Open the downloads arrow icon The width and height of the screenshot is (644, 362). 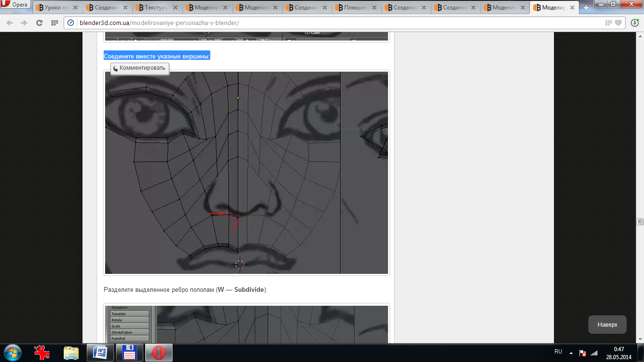[634, 23]
